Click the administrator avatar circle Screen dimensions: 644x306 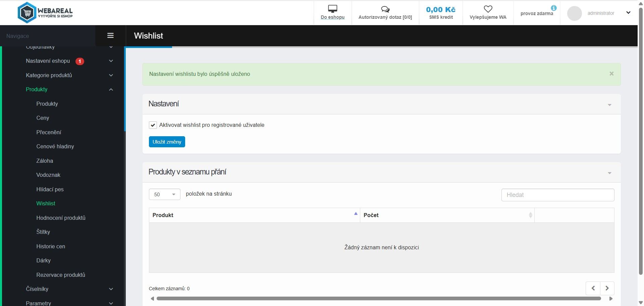click(x=574, y=13)
